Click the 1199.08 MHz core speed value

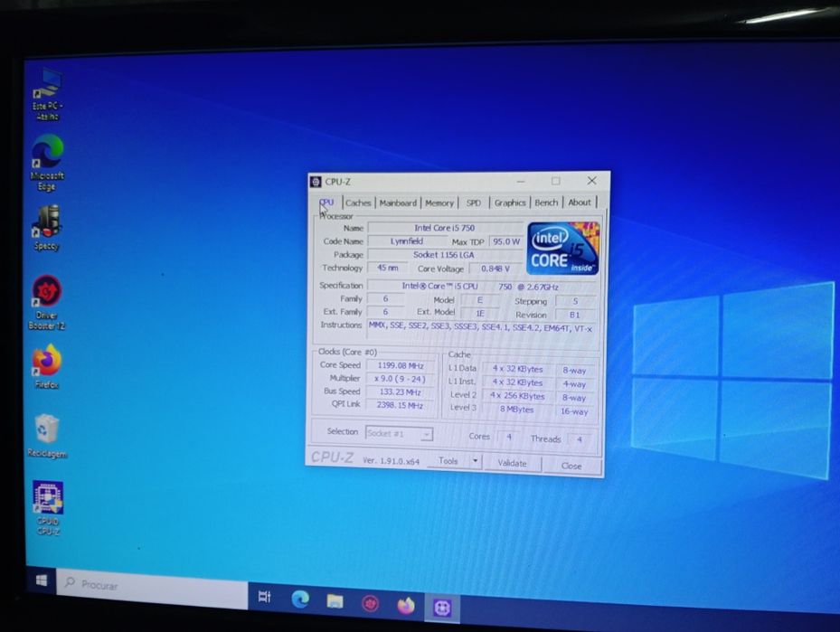coord(401,366)
